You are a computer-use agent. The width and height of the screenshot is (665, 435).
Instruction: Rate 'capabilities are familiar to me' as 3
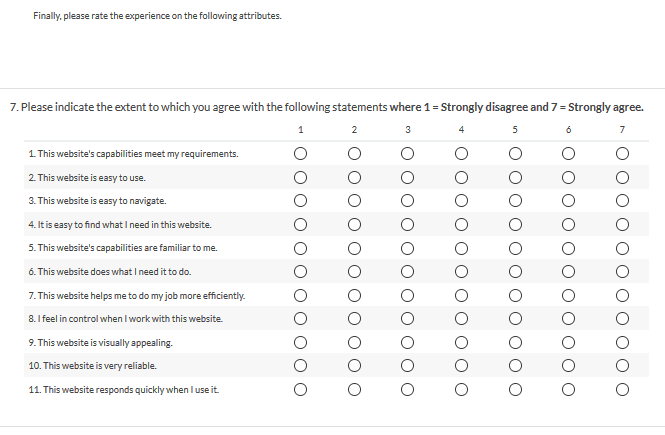407,248
